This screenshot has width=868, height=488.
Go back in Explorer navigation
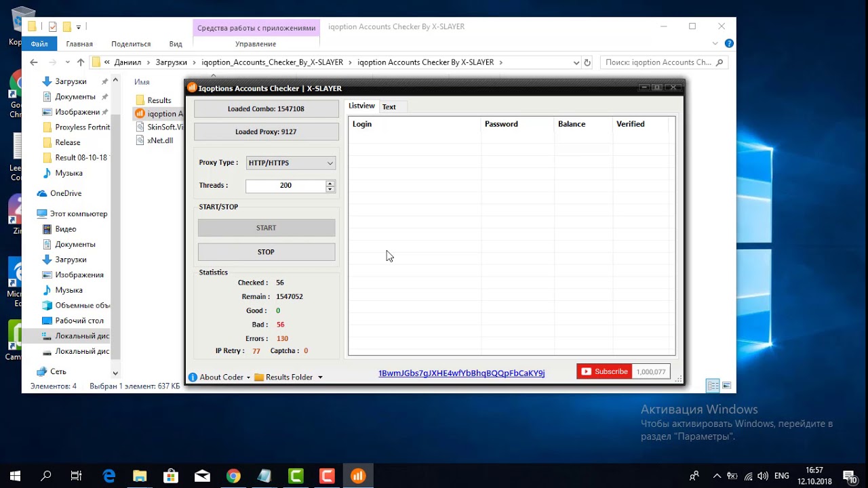34,62
